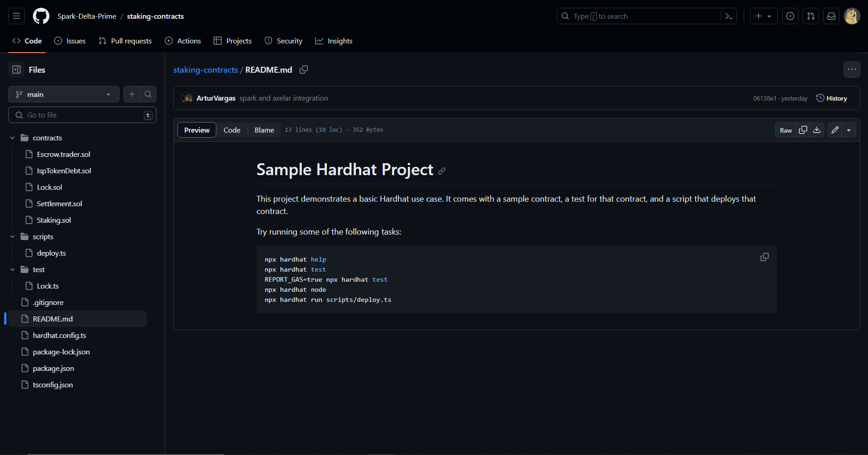Image resolution: width=868 pixels, height=455 pixels.
Task: Click the heading permalink anchor icon
Action: click(x=442, y=171)
